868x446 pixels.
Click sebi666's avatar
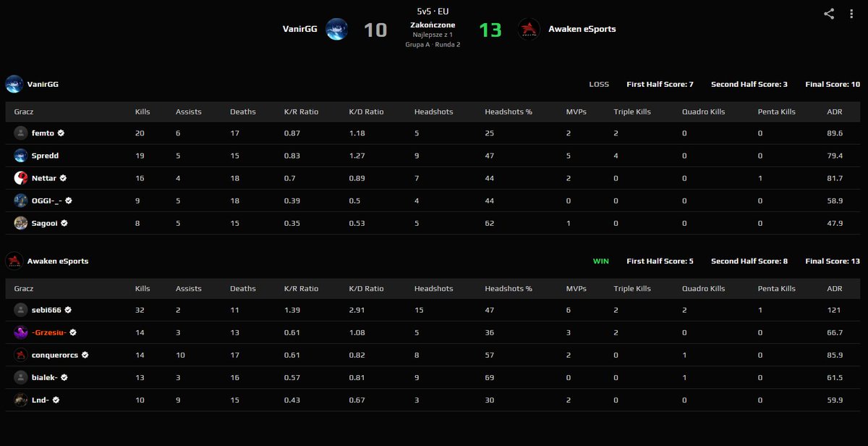click(21, 310)
